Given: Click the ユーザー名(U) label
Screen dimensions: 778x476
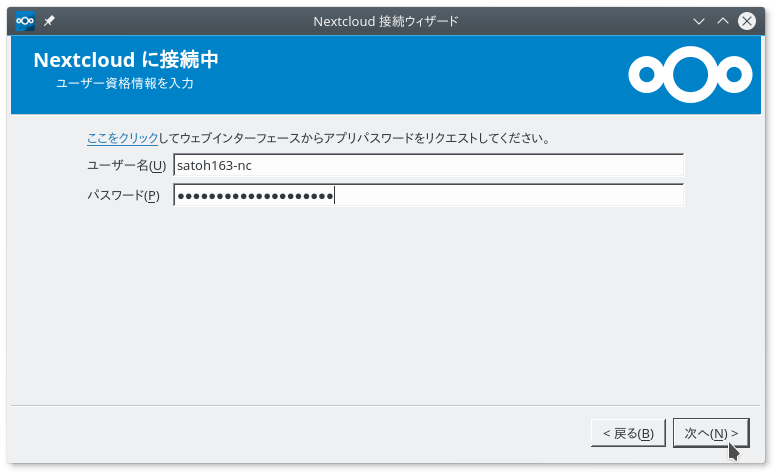Looking at the screenshot, I should 127,166.
